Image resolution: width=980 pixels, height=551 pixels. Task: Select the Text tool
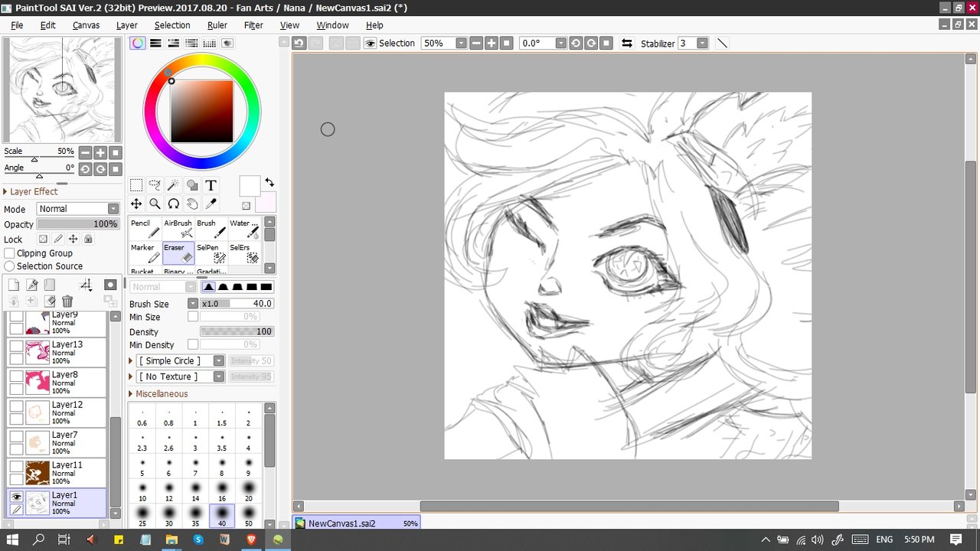tap(211, 185)
